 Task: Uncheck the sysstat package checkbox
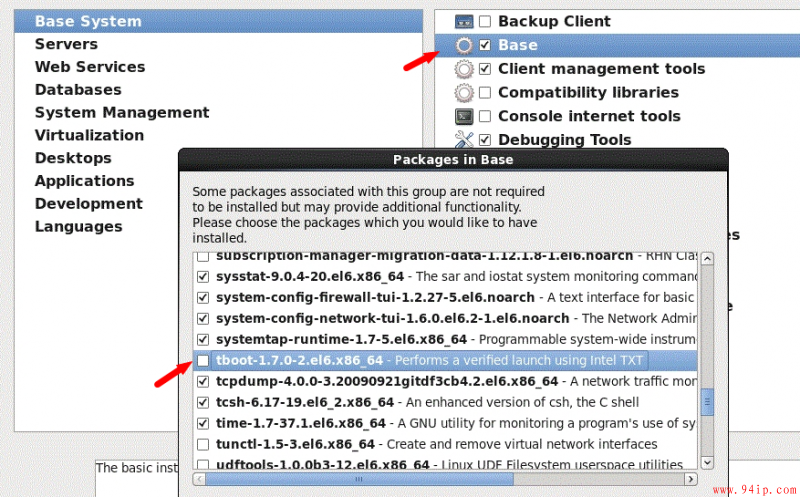coord(203,277)
